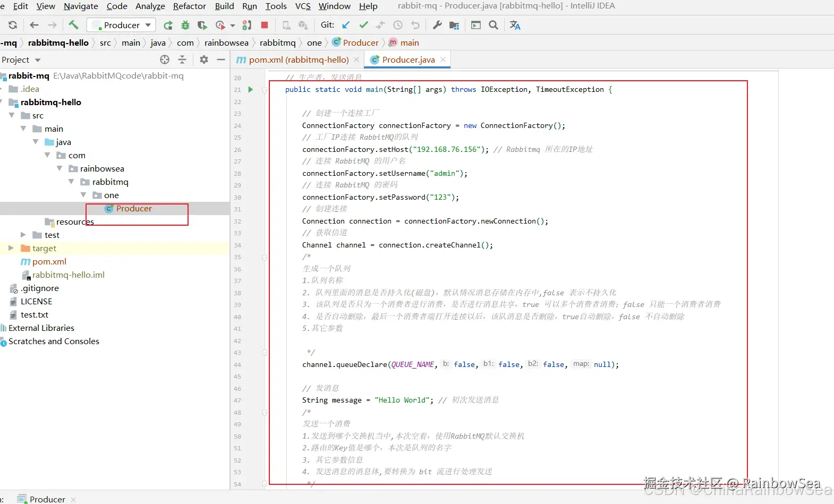834x504 pixels.
Task: Stop the process with the red square
Action: (265, 25)
